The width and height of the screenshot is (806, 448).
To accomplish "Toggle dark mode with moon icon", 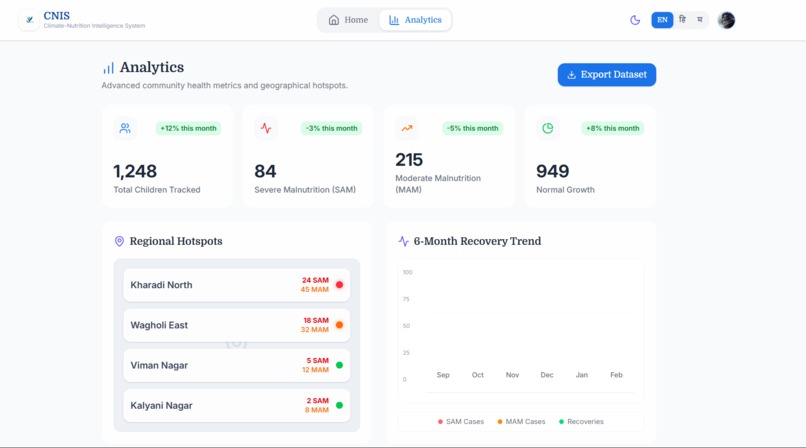I will tap(635, 20).
